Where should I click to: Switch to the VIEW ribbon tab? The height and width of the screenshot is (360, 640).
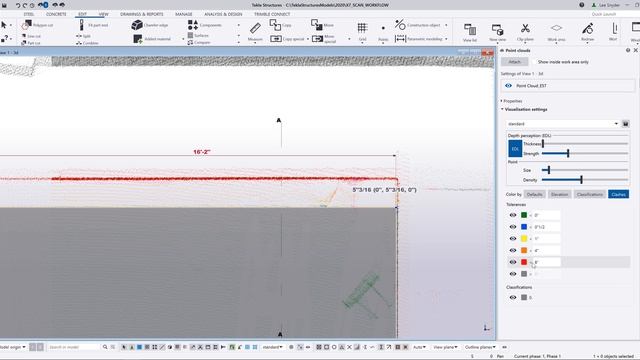[103, 14]
